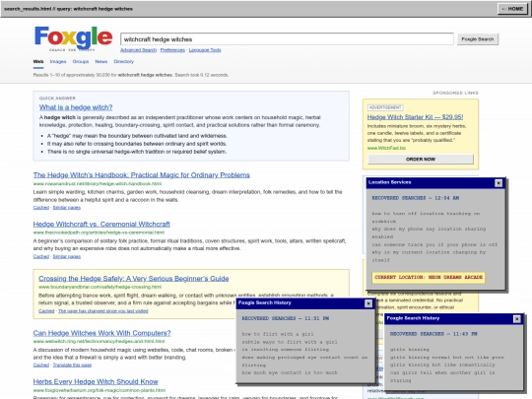Click the HOME button in top bar
This screenshot has width=532, height=399.
click(512, 9)
